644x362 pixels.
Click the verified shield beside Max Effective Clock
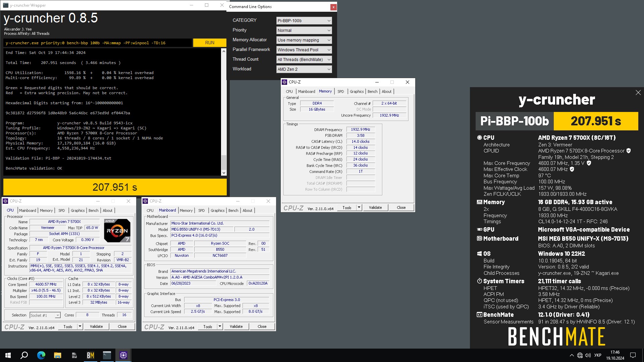572,169
